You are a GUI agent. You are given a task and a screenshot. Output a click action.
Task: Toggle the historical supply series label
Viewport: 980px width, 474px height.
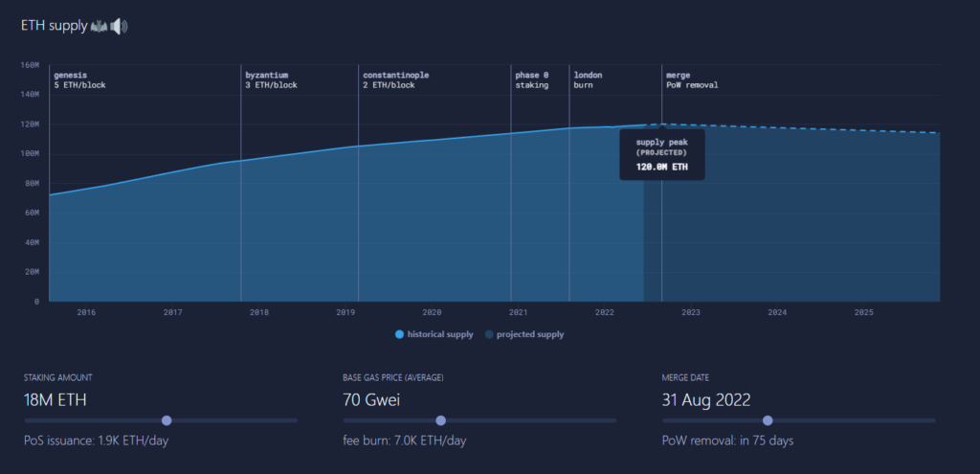pos(440,334)
